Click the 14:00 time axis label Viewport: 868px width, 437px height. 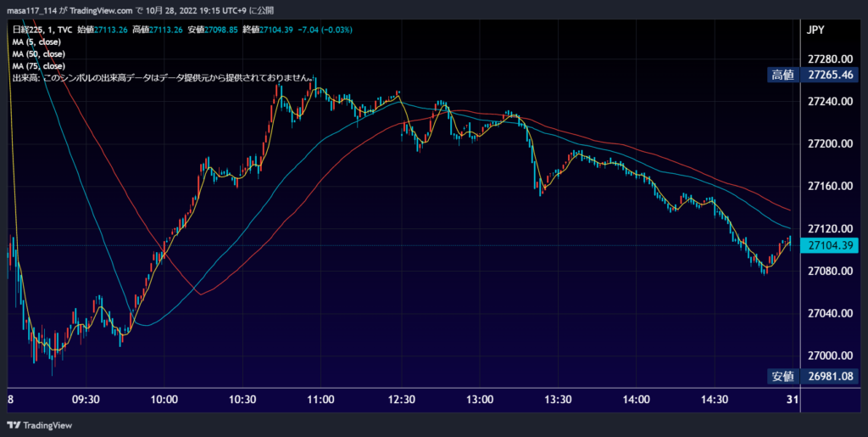coord(636,400)
